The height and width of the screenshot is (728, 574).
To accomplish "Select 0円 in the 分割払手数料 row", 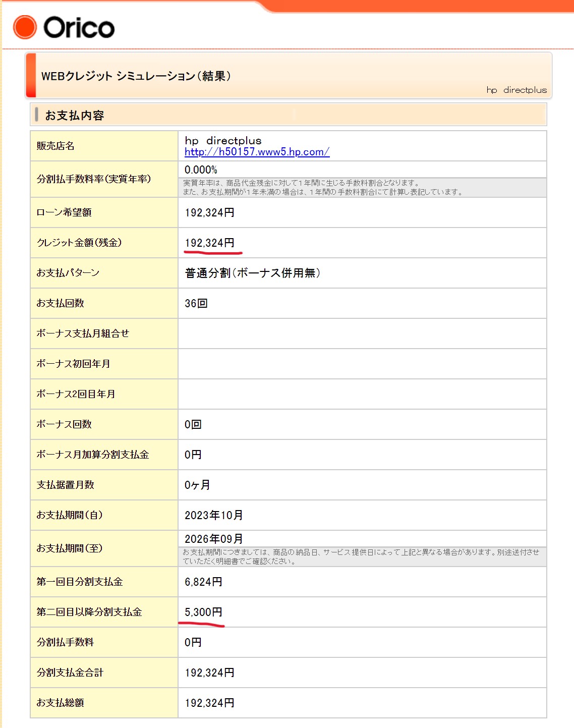I will (193, 642).
